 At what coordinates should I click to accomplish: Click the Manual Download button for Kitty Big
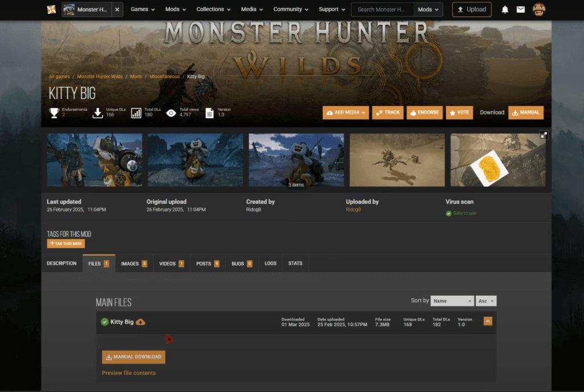[133, 357]
